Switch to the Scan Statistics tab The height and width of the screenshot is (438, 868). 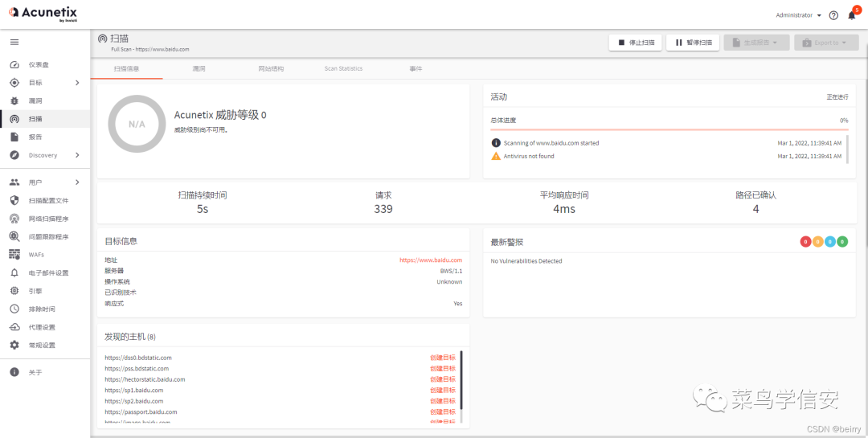pyautogui.click(x=343, y=68)
